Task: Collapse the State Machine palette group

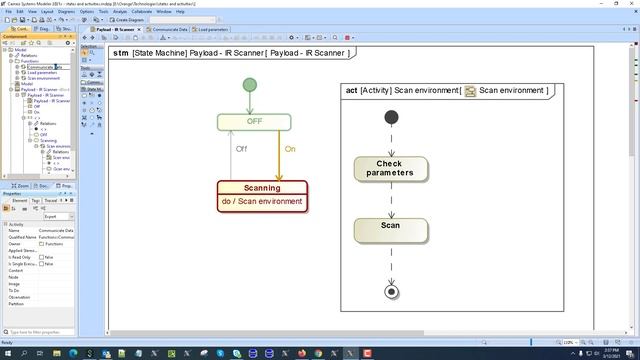Action: click(92, 89)
